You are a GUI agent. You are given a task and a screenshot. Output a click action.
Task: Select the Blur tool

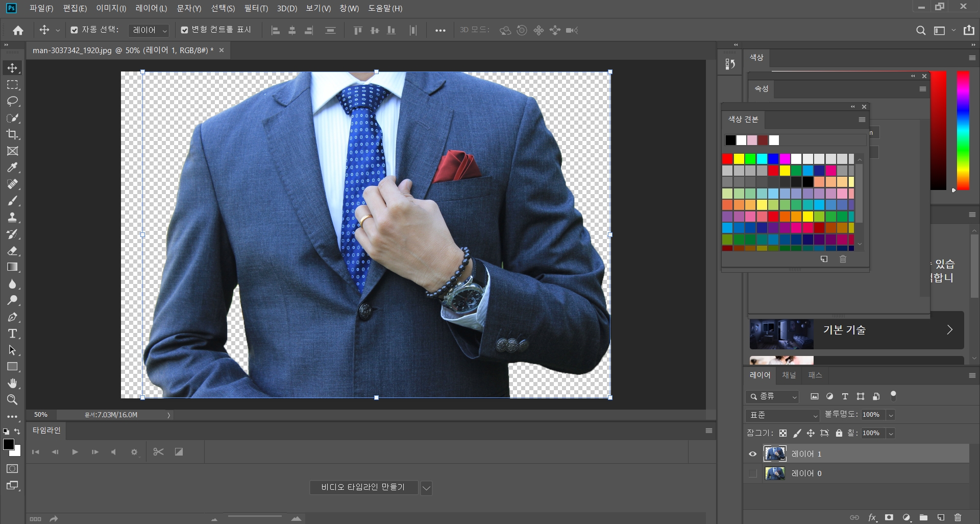click(x=12, y=284)
